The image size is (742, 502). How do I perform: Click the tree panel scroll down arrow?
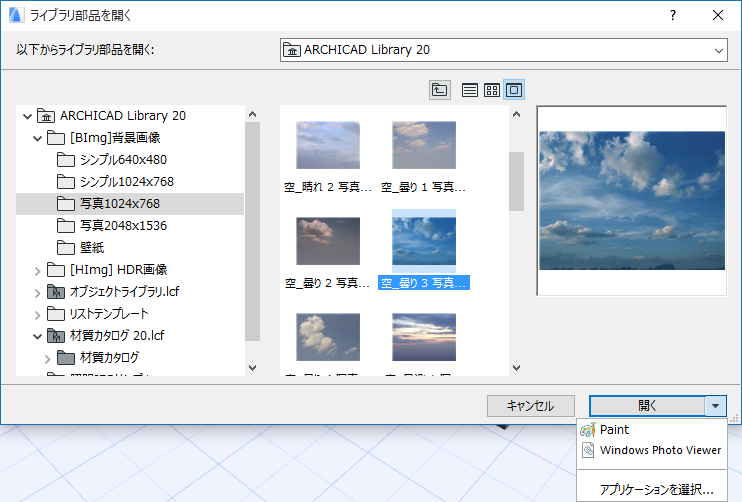pos(252,368)
